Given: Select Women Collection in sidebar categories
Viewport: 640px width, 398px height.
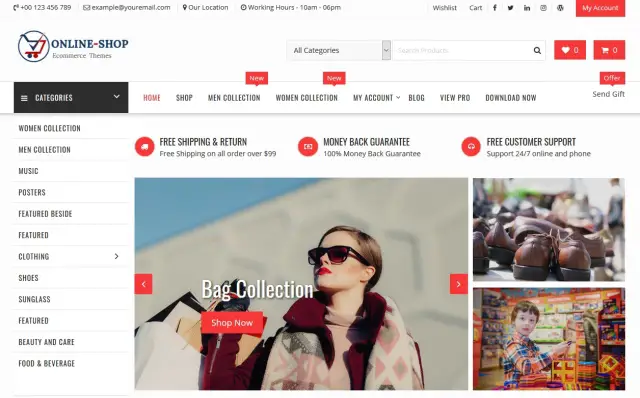Looking at the screenshot, I should click(49, 128).
